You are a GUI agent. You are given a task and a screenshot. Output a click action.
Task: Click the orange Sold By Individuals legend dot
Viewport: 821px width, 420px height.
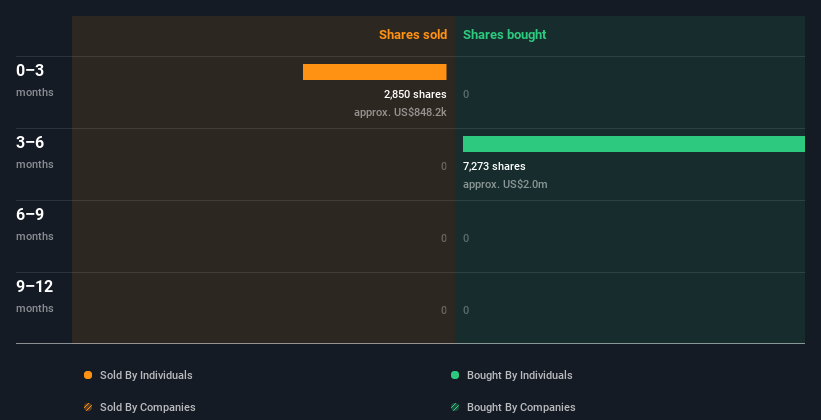(x=88, y=375)
